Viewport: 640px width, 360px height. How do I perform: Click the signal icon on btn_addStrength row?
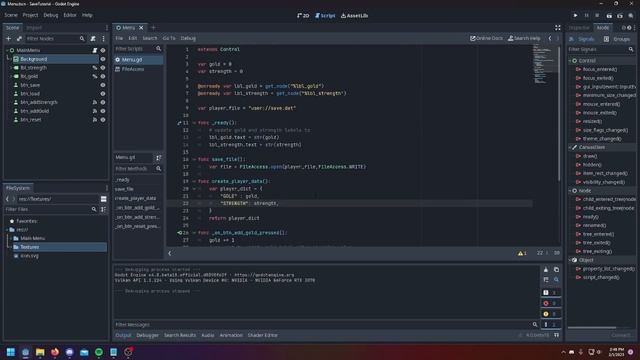pyautogui.click(x=95, y=102)
